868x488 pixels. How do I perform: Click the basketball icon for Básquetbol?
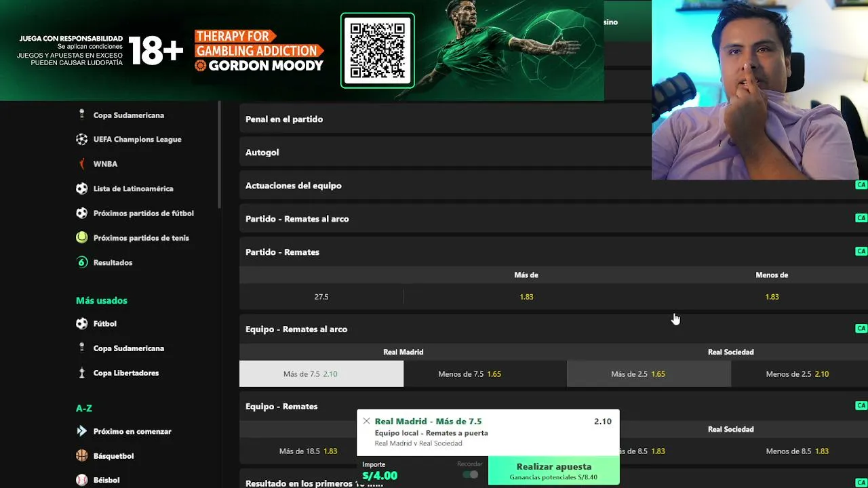(x=82, y=455)
